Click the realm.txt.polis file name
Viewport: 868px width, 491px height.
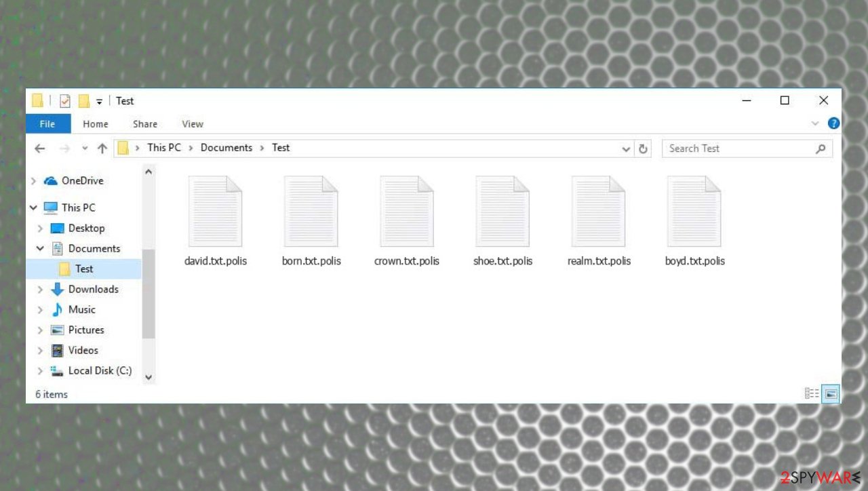click(x=599, y=261)
